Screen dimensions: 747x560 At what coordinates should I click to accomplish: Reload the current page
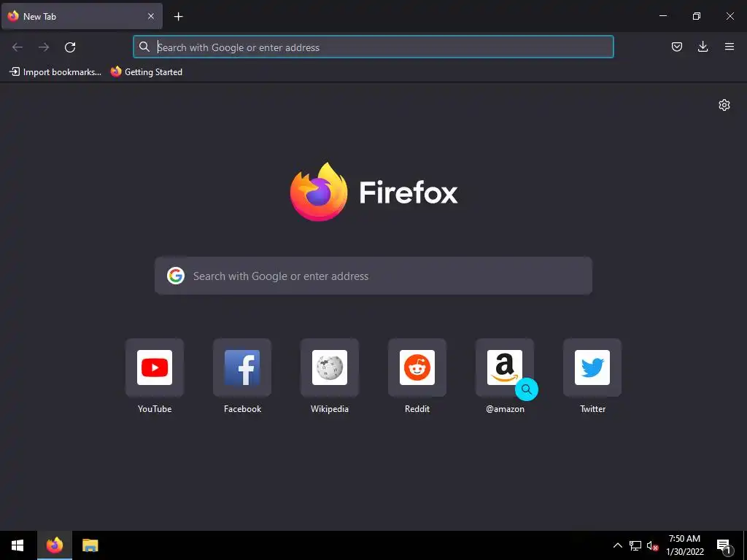pos(70,47)
